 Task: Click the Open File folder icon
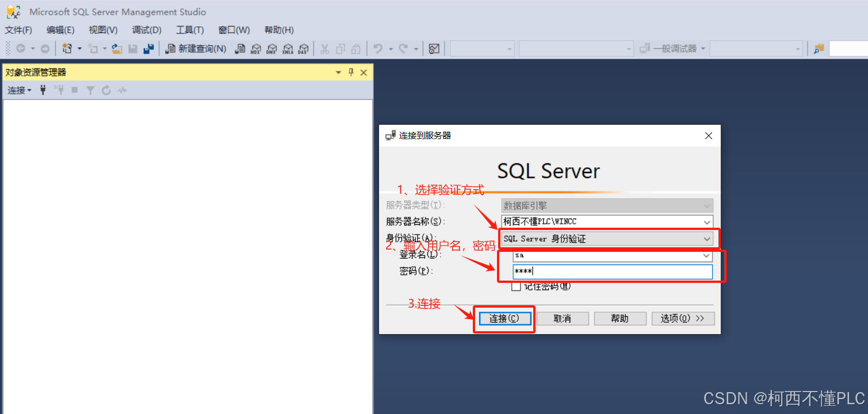point(117,49)
